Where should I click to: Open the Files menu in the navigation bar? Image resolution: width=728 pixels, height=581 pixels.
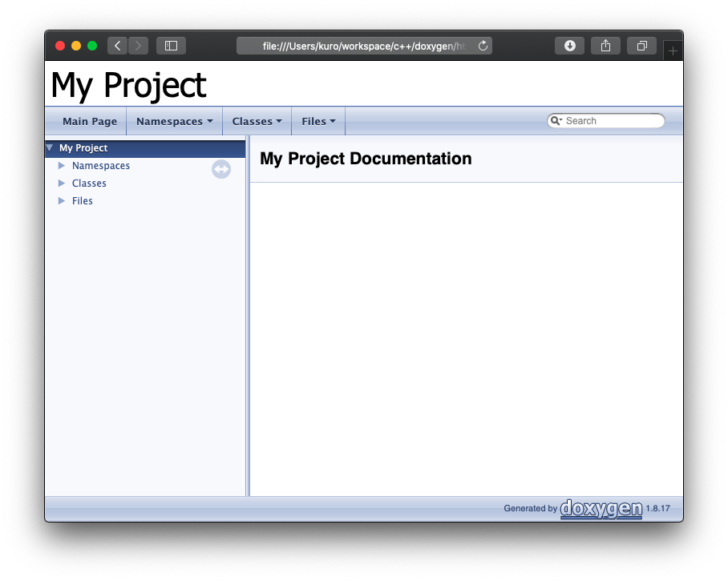(x=318, y=121)
